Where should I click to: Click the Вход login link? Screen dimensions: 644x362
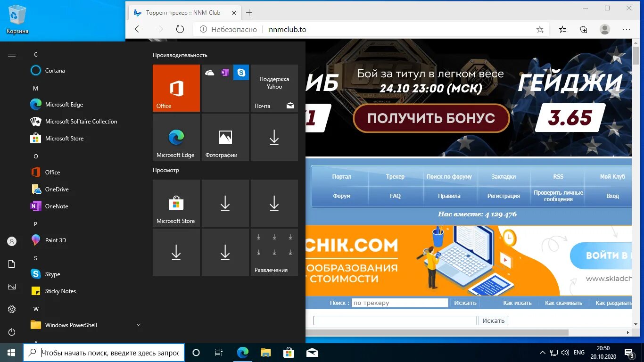tap(612, 196)
